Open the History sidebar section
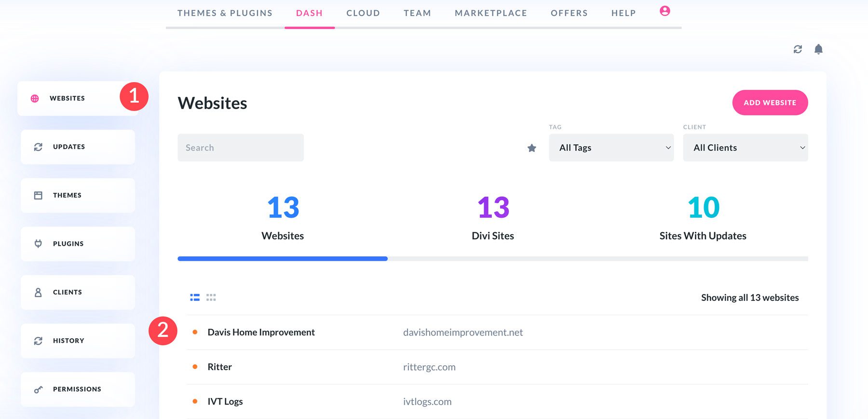 (78, 341)
